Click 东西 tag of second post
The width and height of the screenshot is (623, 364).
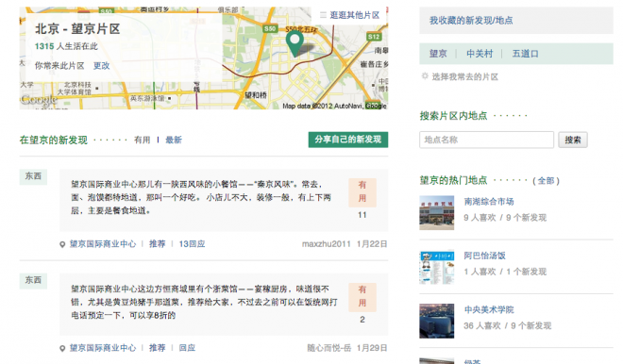33,280
